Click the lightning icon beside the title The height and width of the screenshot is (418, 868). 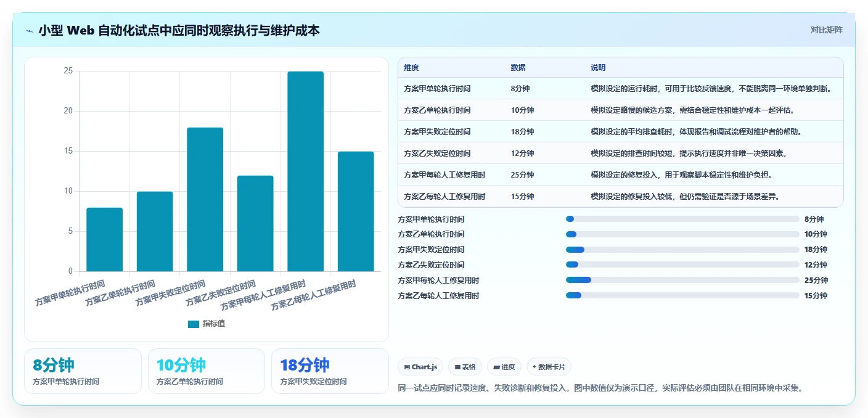pyautogui.click(x=29, y=31)
